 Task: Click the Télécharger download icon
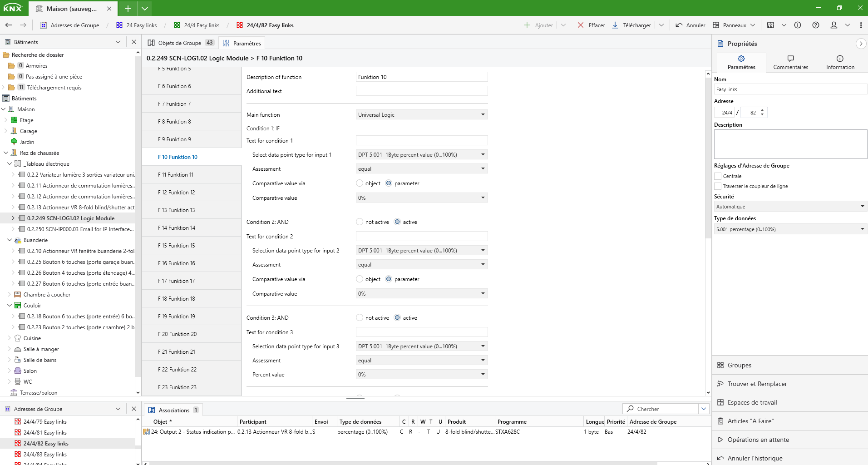pos(615,25)
